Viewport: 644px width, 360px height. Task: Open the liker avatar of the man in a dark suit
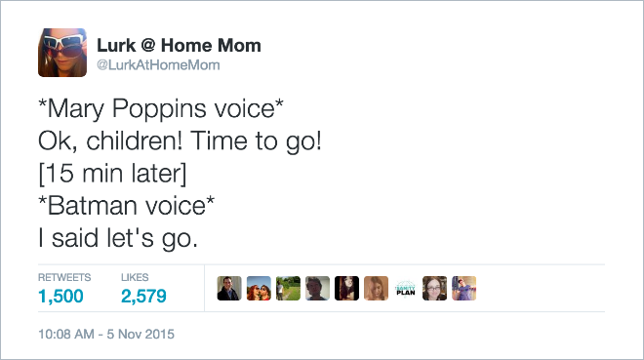point(229,288)
